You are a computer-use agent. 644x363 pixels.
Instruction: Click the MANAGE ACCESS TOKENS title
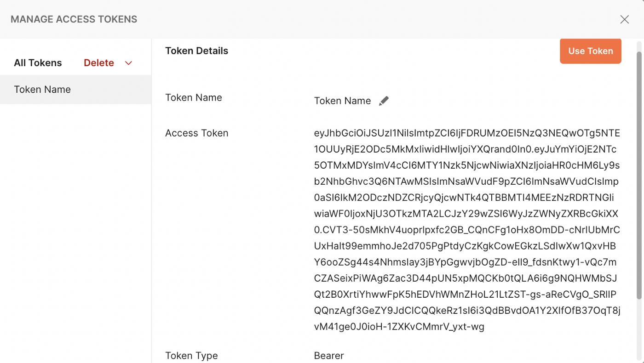tap(74, 19)
